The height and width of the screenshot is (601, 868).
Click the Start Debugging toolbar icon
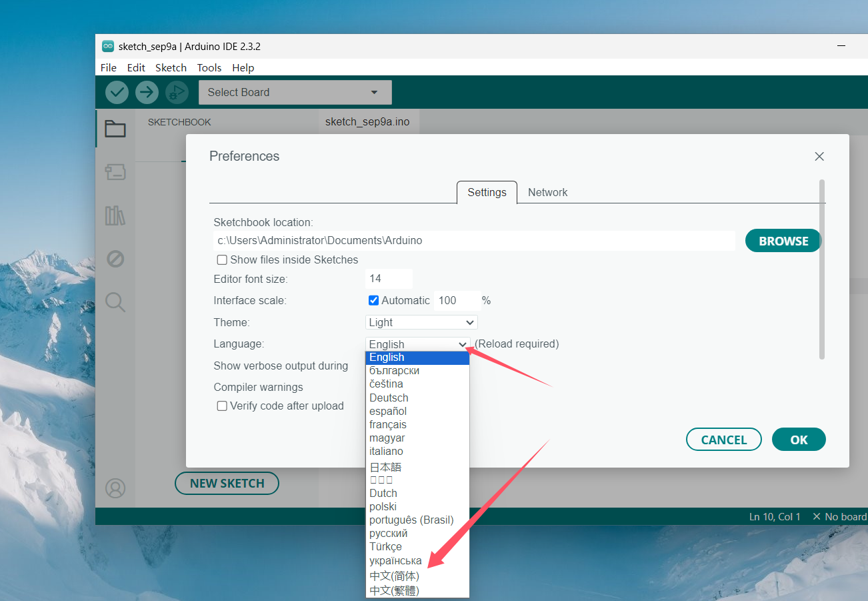[x=177, y=92]
